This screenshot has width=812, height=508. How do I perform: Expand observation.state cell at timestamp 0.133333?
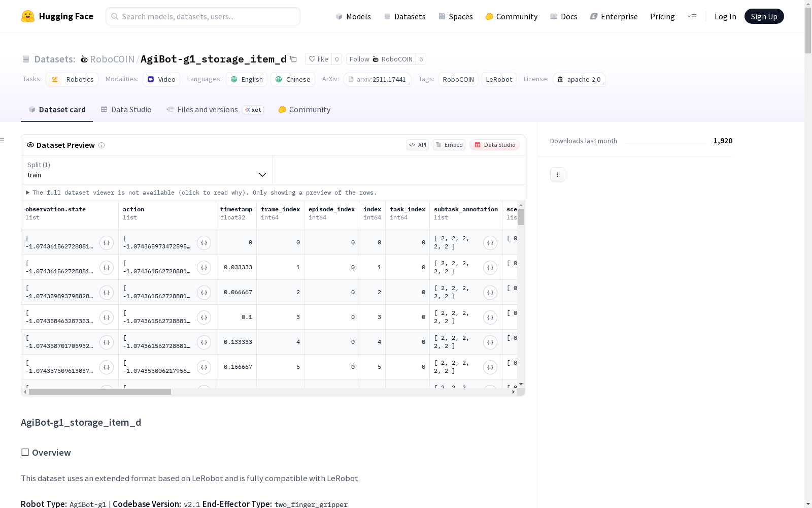tap(107, 342)
